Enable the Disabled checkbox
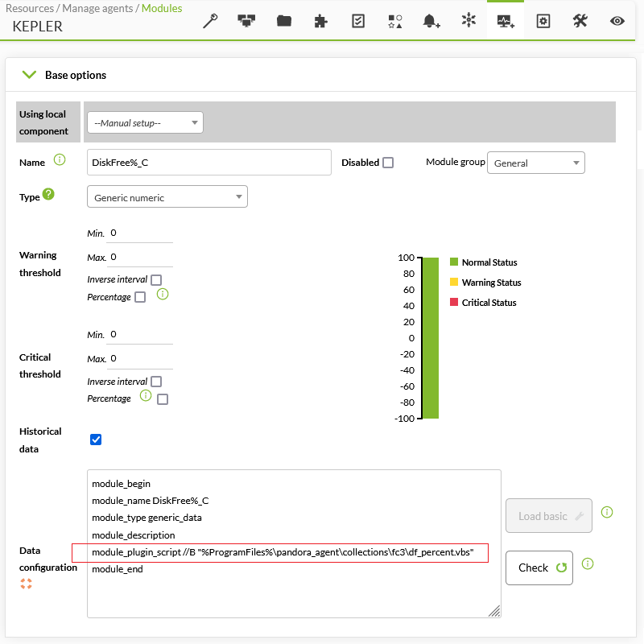This screenshot has width=644, height=644. (388, 163)
